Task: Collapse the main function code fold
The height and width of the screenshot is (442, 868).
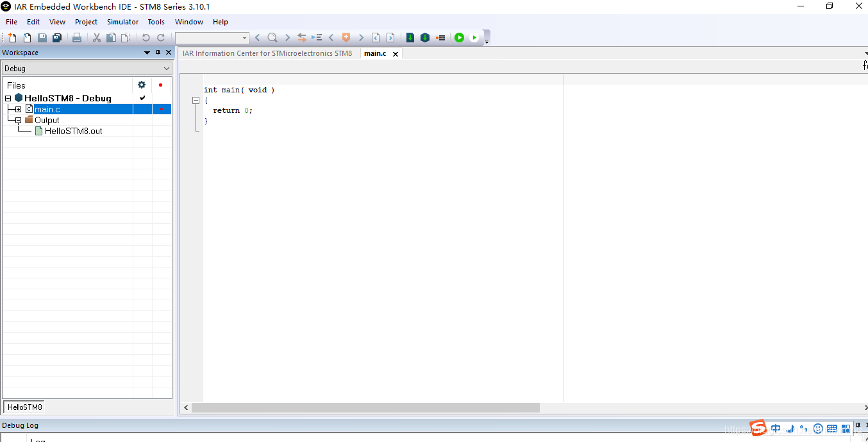Action: pos(196,101)
